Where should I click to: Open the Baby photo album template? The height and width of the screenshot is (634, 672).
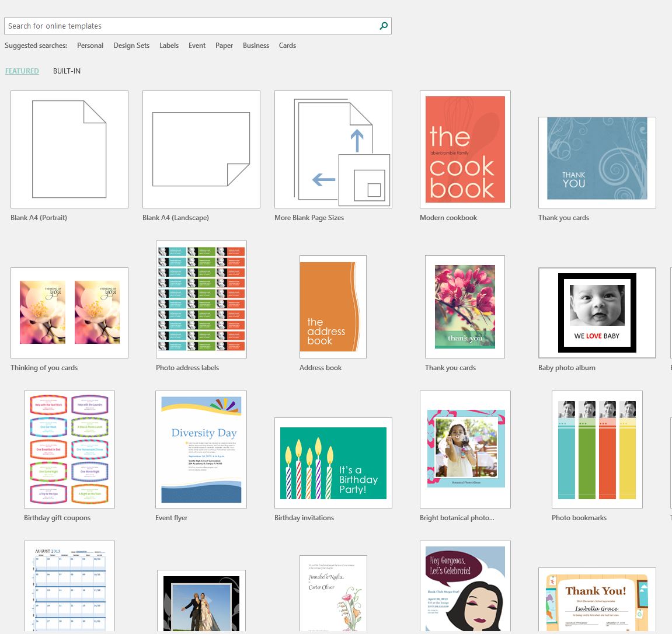point(597,312)
